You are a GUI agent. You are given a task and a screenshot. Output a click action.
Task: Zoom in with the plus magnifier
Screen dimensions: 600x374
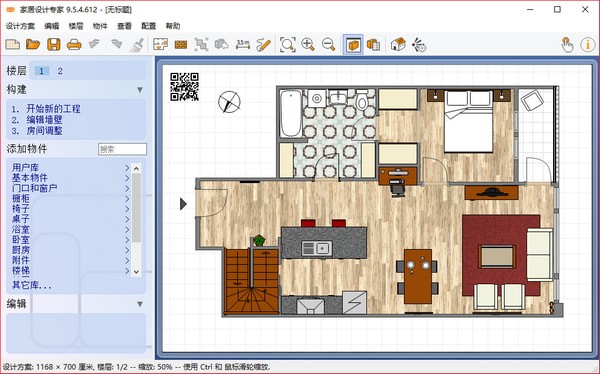coord(308,44)
